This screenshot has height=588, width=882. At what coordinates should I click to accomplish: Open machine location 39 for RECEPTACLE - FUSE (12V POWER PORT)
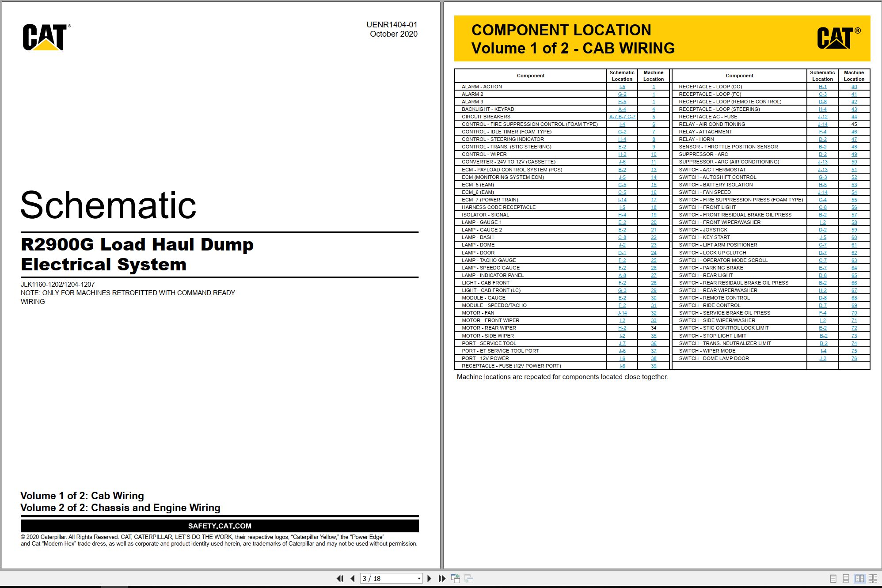(x=654, y=366)
